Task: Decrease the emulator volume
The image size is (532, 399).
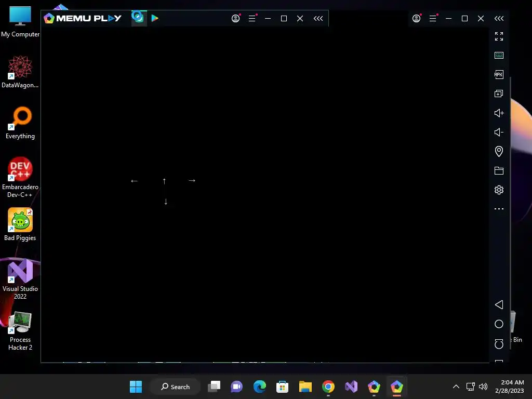Action: 499,132
